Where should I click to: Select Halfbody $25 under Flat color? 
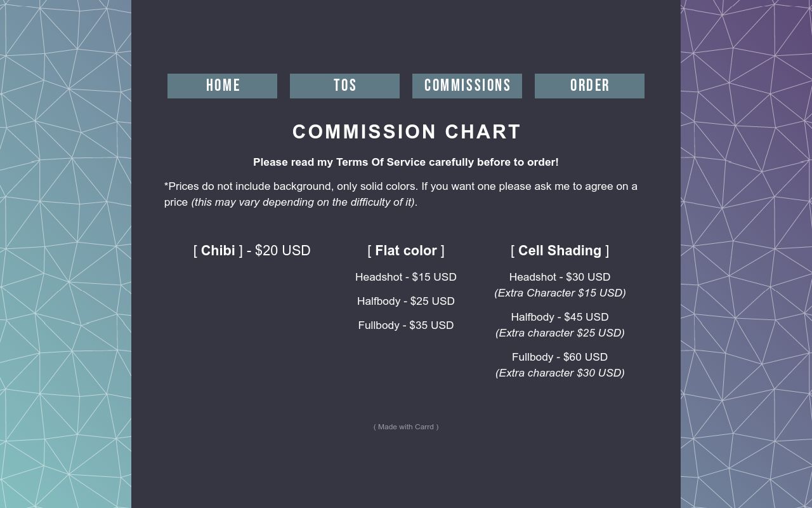tap(406, 301)
